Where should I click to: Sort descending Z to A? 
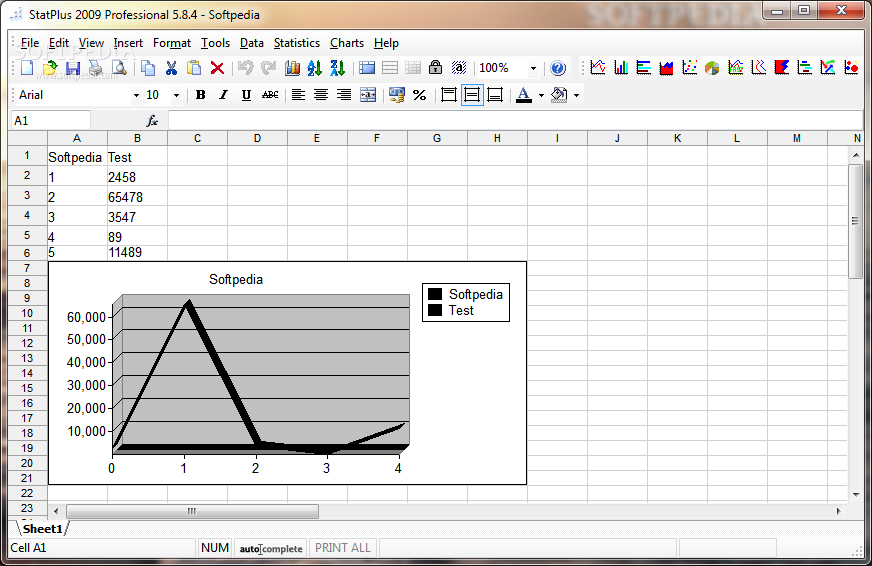[x=338, y=68]
